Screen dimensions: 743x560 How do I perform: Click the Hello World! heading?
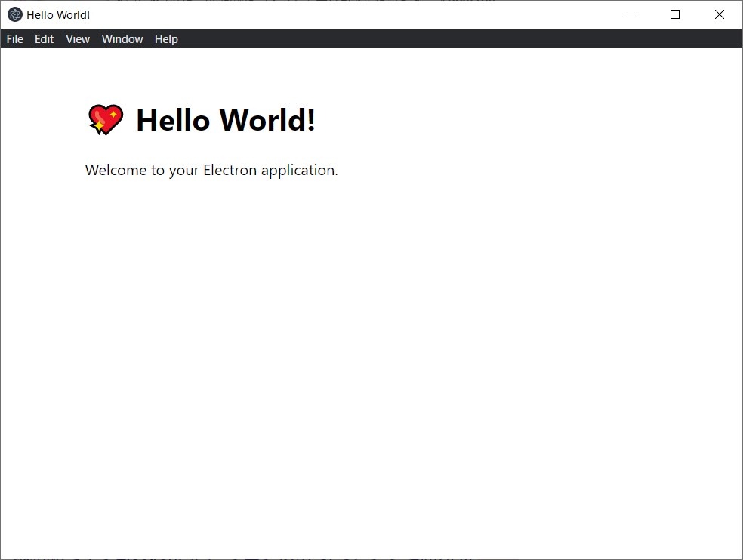[226, 119]
